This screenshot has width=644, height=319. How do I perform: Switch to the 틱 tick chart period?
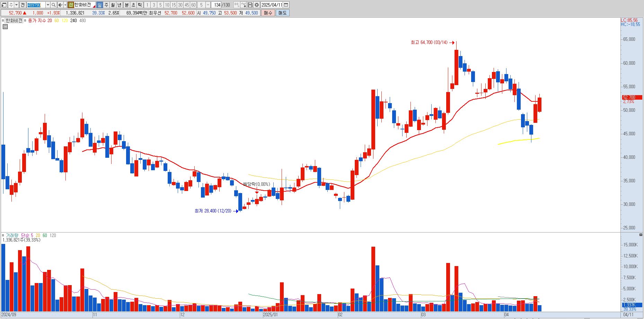pos(140,5)
